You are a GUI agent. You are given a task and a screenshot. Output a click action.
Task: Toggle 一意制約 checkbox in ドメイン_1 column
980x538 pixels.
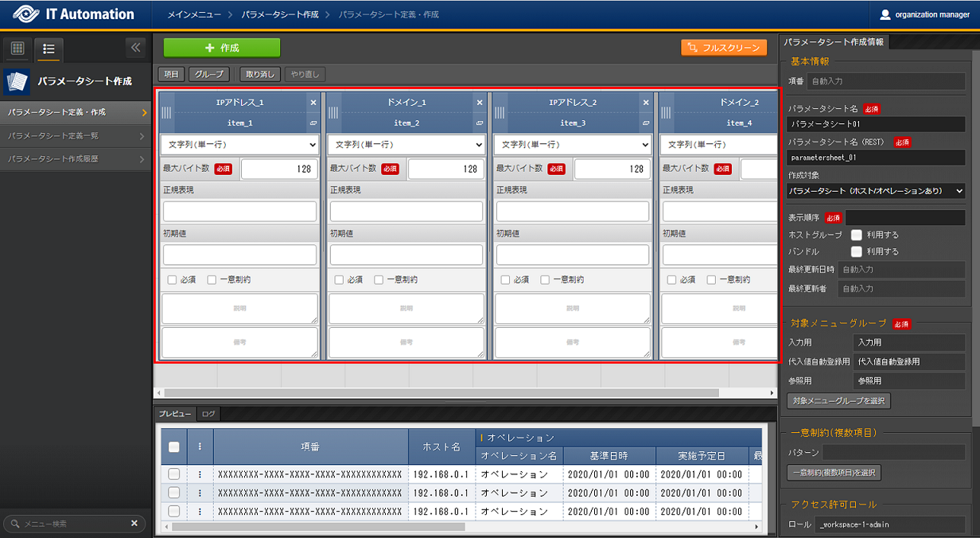[379, 280]
